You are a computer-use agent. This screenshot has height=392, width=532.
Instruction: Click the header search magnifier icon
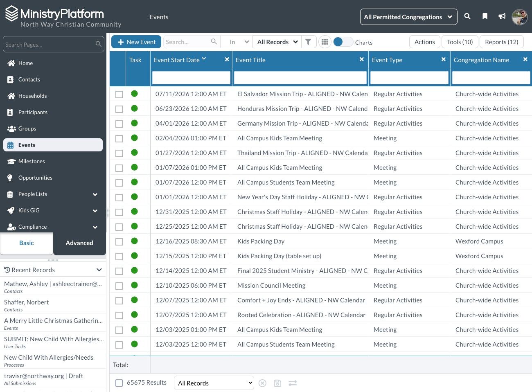click(467, 16)
